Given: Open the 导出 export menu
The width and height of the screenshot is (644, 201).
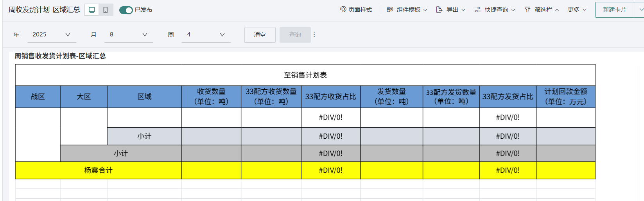Looking at the screenshot, I should coord(451,10).
